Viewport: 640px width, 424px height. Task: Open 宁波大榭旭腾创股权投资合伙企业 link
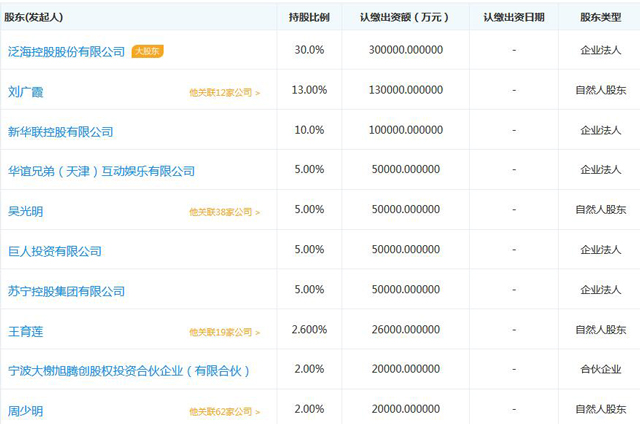(129, 371)
